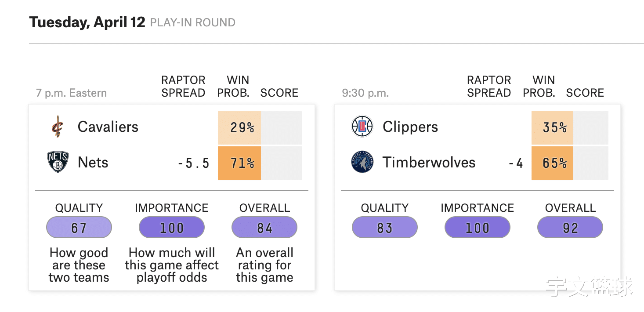The width and height of the screenshot is (644, 312).
Task: Click the quality rating pill showing 67
Action: pos(79,228)
